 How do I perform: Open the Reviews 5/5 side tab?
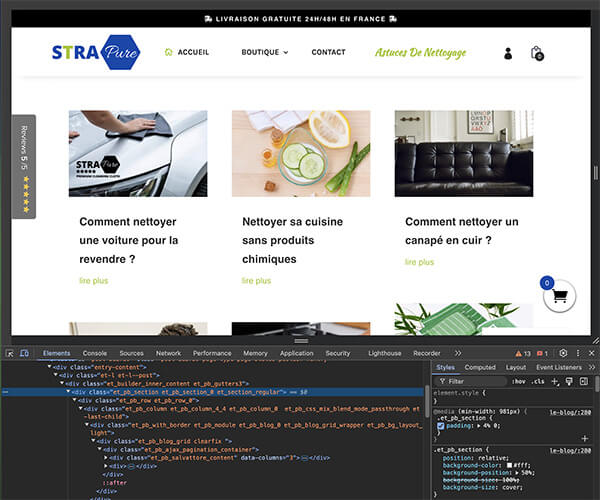(24, 167)
